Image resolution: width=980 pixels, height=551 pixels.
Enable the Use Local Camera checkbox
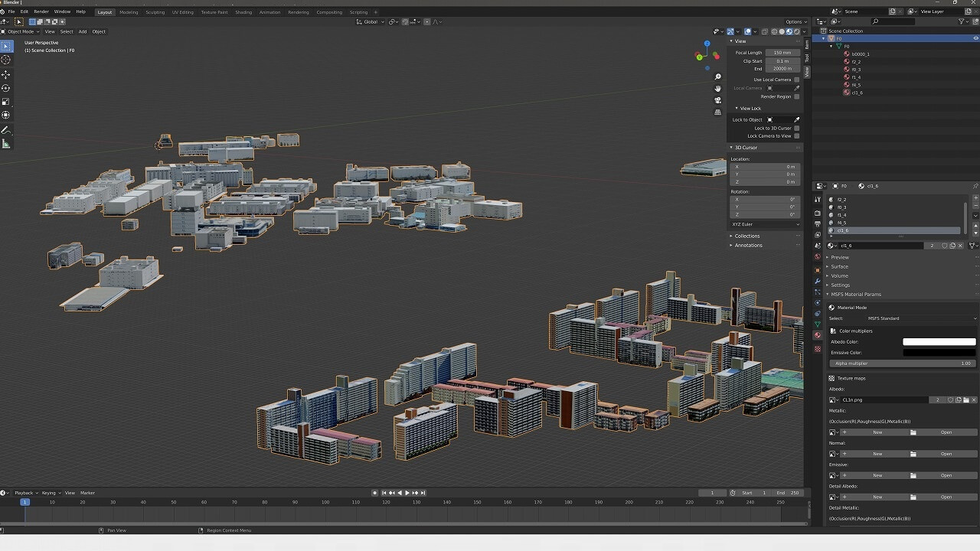coord(796,80)
